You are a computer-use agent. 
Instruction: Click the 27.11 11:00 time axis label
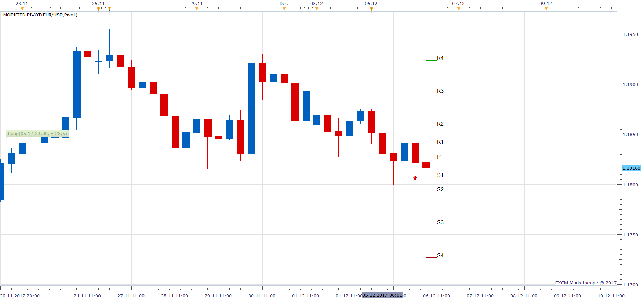131,296
